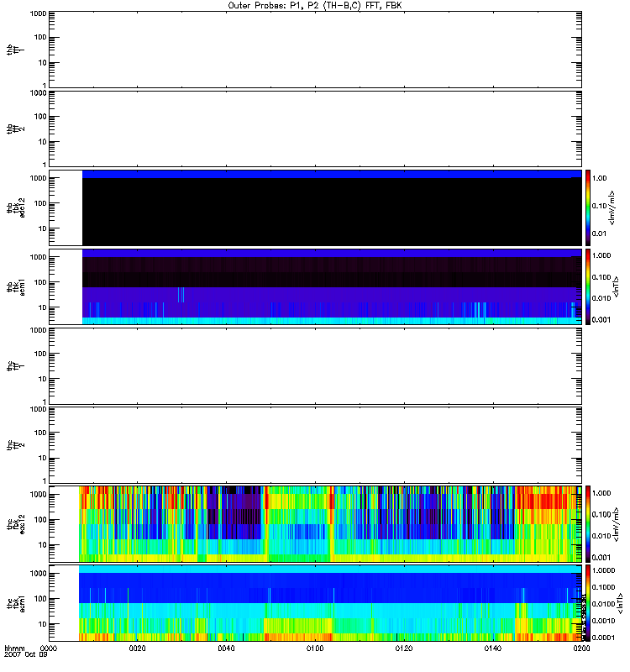
Task: Click the 'thc fbk scm1' panel label
Action: coord(15,603)
